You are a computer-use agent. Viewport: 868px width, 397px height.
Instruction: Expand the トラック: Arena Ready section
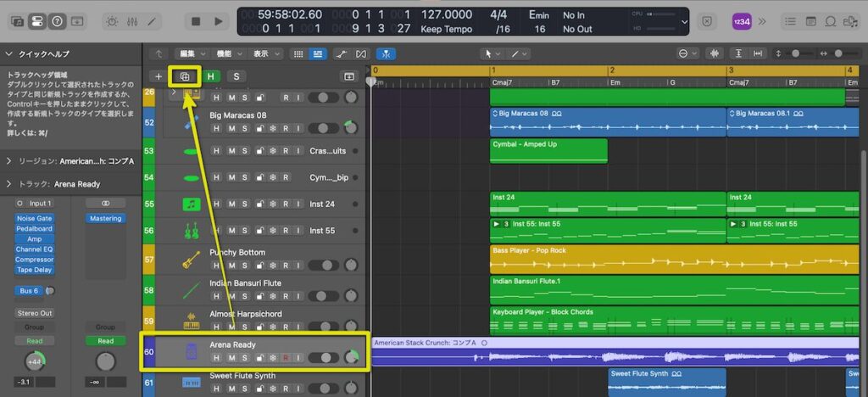[x=8, y=184]
